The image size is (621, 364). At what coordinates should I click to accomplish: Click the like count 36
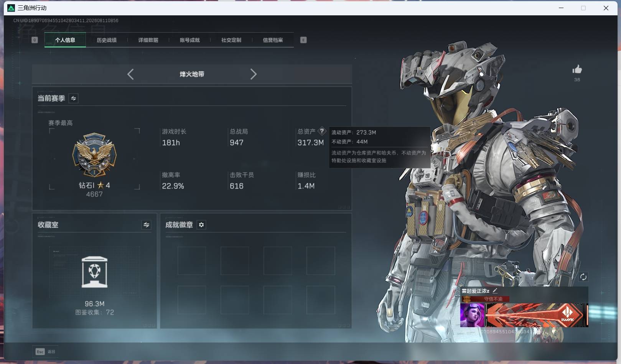pos(577,80)
